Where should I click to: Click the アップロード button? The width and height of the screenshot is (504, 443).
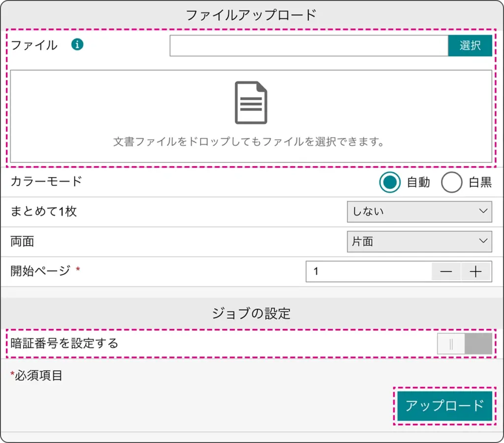point(444,406)
